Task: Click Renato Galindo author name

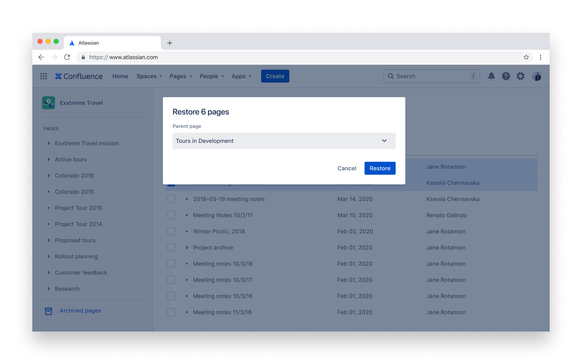Action: (x=447, y=215)
